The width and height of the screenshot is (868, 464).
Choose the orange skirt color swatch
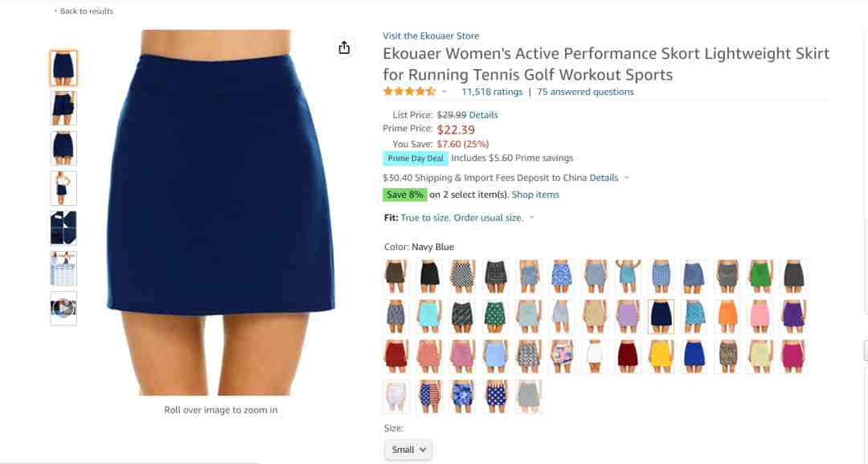point(727,316)
